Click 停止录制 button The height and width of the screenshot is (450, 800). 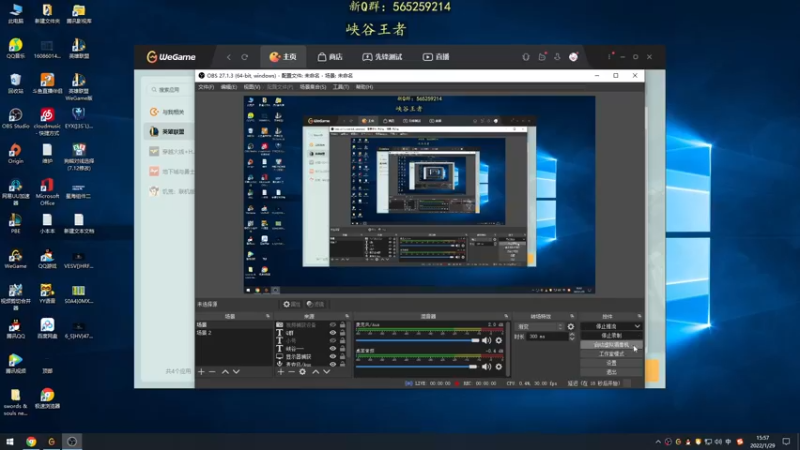[x=611, y=336]
